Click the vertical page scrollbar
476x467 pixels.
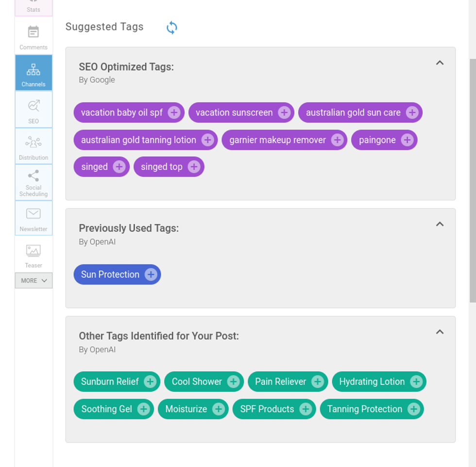(x=472, y=180)
